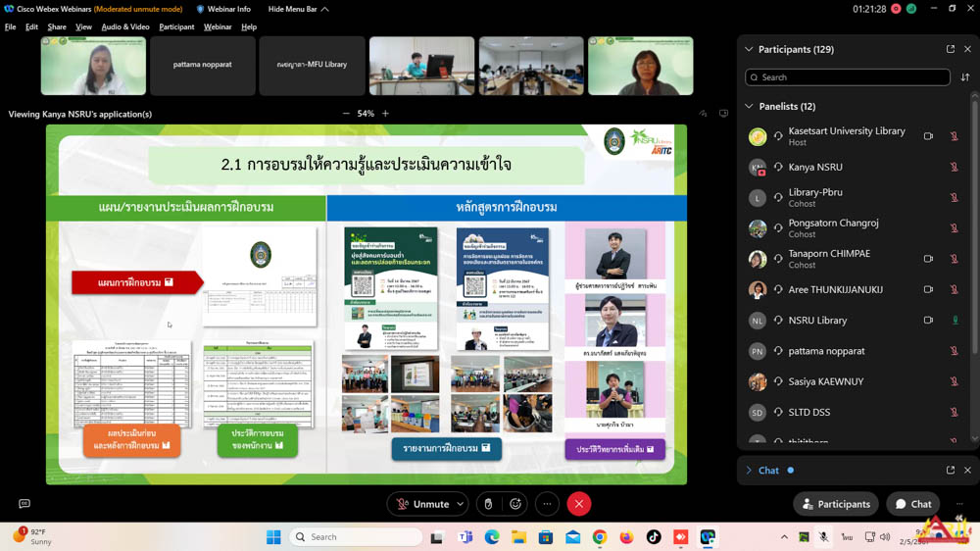This screenshot has width=980, height=551.
Task: Open Microsoft Edge from taskbar
Action: coord(492,536)
